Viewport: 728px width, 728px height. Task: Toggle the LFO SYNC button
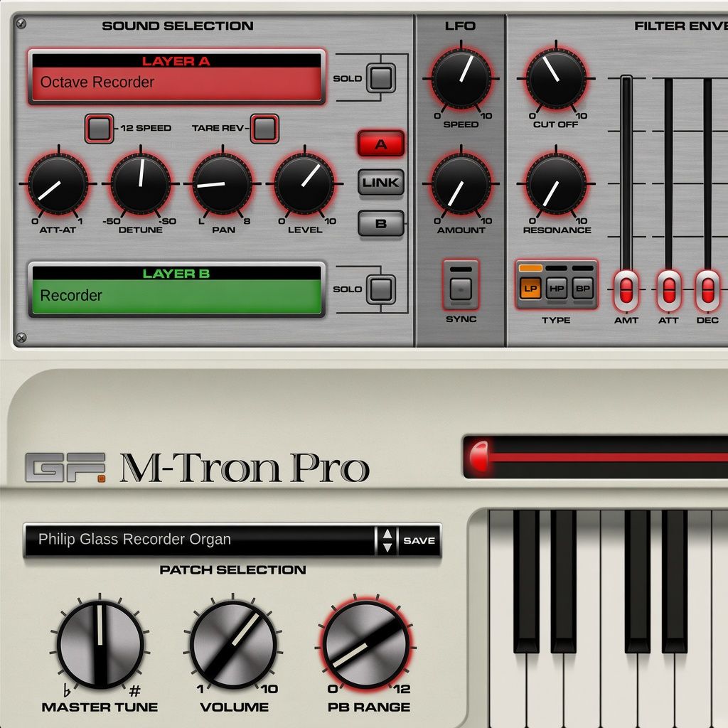[x=461, y=289]
